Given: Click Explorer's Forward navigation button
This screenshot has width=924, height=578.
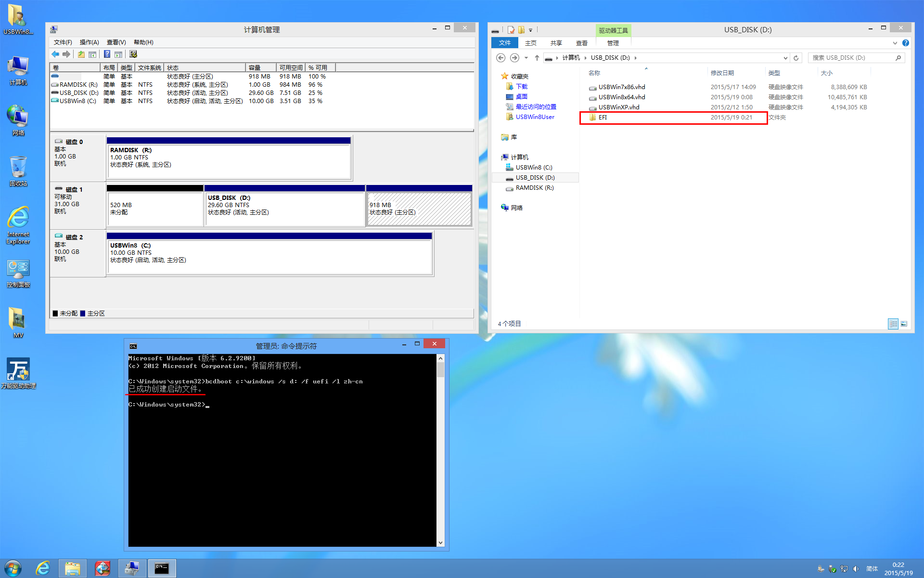Looking at the screenshot, I should click(514, 58).
